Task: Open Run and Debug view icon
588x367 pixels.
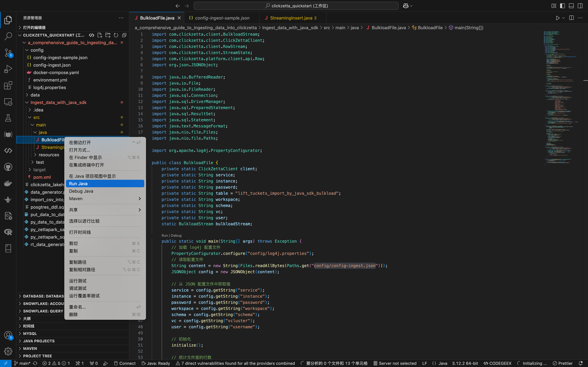Action: 8,69
